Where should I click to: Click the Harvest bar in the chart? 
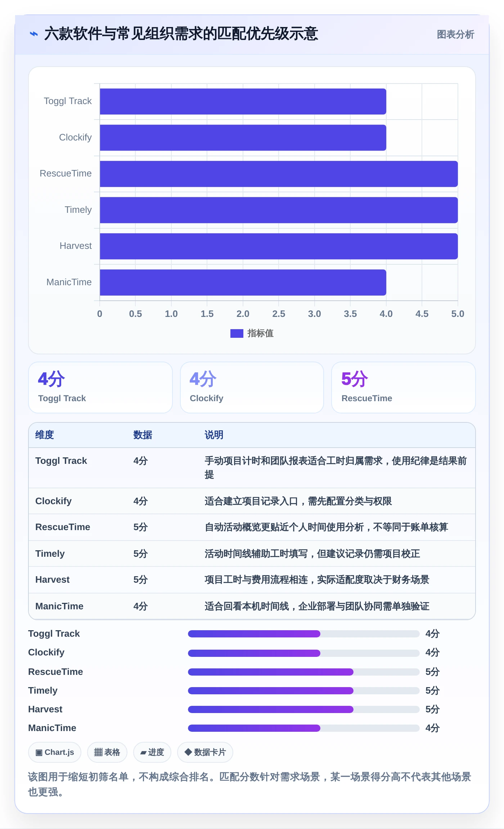(x=279, y=246)
